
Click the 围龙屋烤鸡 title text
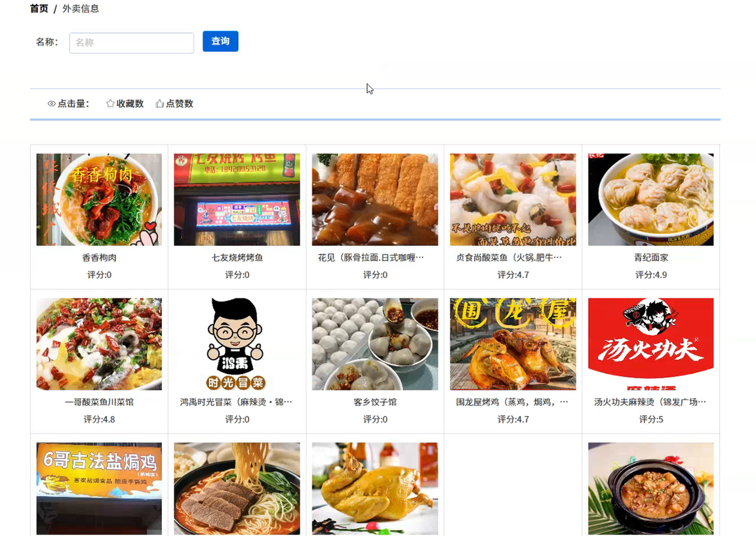click(512, 402)
